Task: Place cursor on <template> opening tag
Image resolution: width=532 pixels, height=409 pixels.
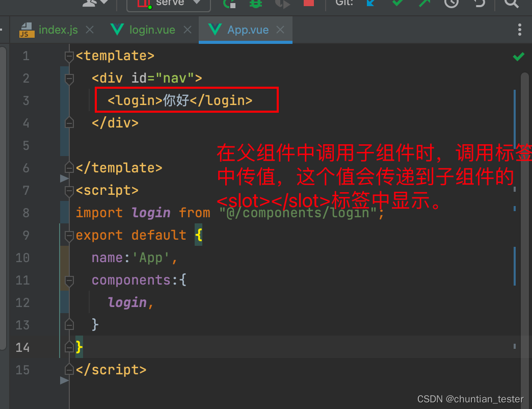Action: pyautogui.click(x=115, y=56)
